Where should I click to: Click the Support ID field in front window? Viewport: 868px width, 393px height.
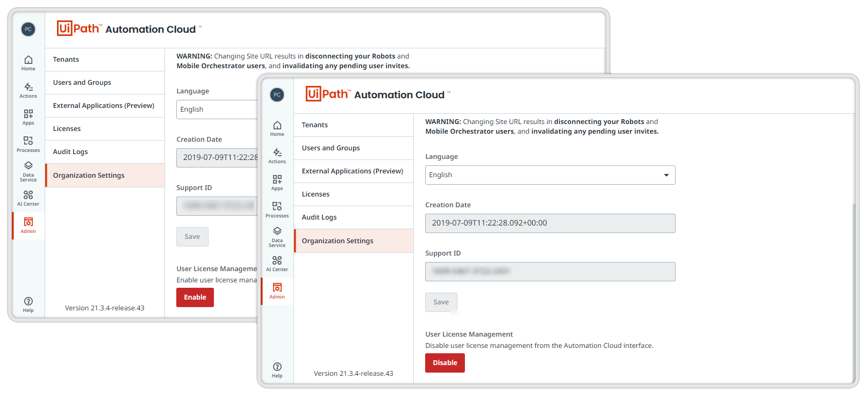coord(550,272)
